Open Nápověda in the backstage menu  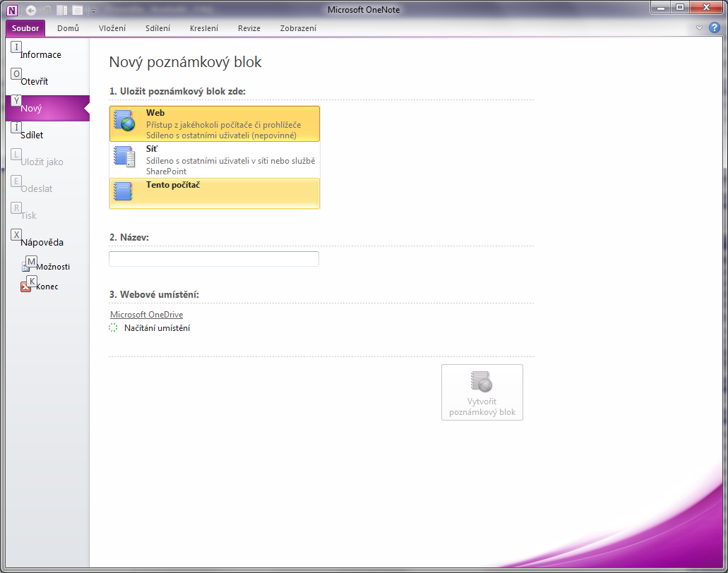click(x=47, y=242)
